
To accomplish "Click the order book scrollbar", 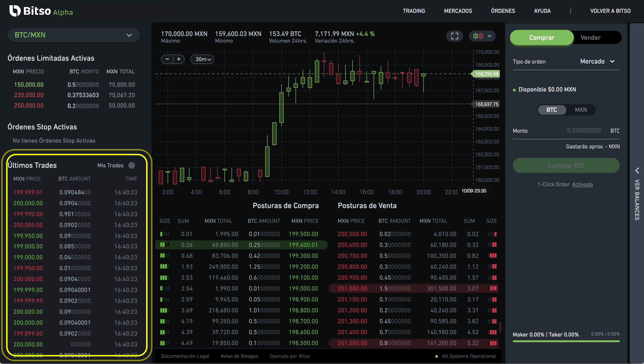I will click(x=500, y=327).
